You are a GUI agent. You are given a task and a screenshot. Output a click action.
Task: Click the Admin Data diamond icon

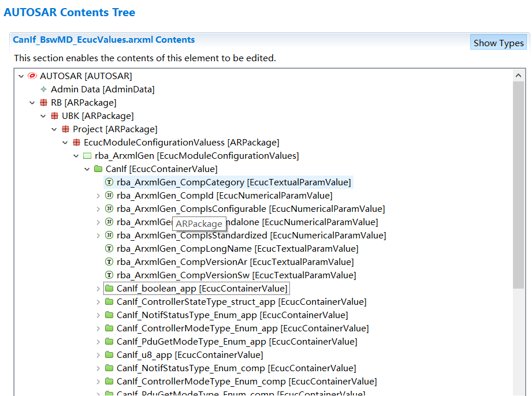43,89
